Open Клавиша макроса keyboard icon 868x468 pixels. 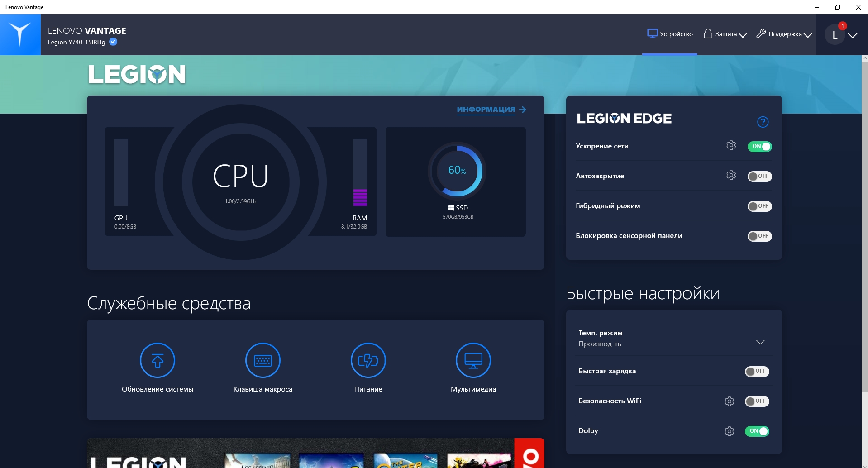263,360
